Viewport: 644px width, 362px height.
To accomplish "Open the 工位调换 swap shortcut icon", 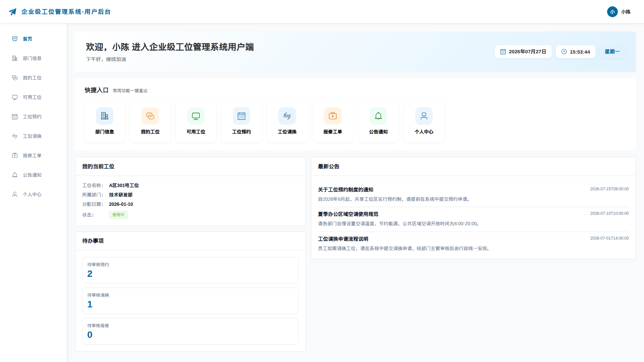I will pos(287,116).
